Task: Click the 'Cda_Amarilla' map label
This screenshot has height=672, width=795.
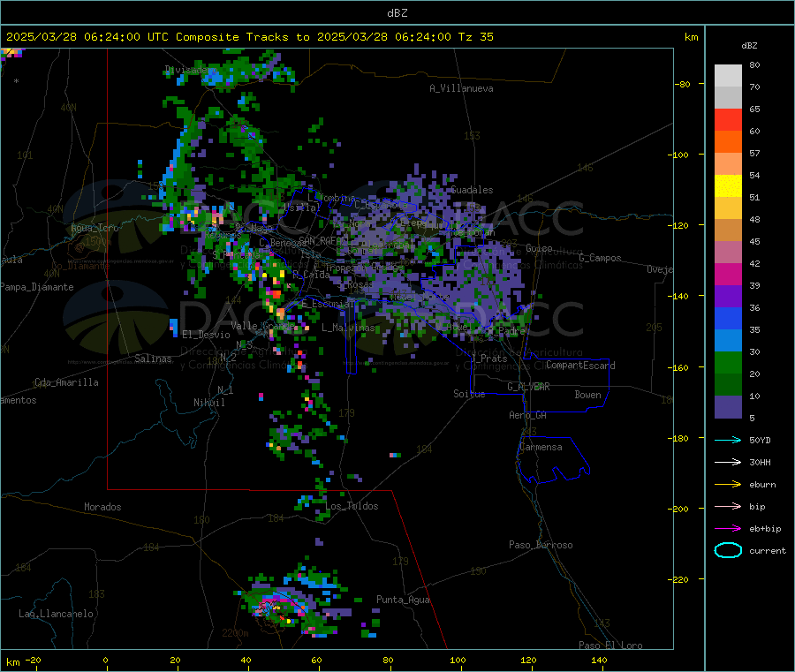Action: pyautogui.click(x=66, y=382)
